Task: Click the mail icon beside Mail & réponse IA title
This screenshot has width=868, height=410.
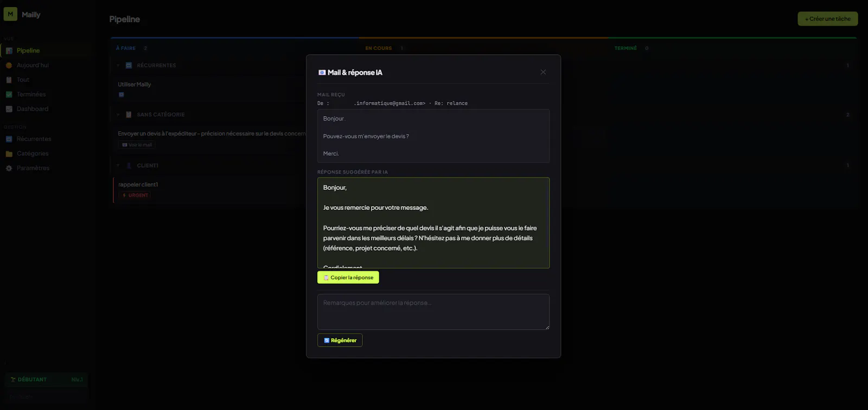Action: 322,73
